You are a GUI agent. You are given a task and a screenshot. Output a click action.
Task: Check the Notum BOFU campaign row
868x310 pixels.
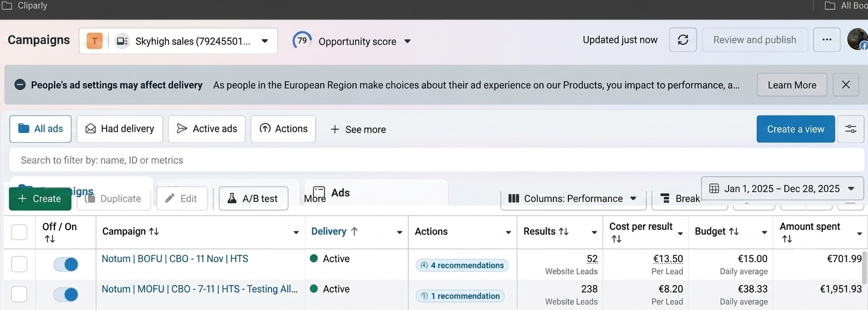coord(19,264)
